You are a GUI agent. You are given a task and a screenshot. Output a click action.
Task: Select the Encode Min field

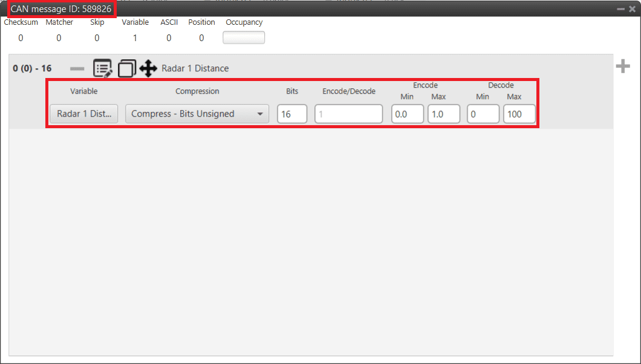[407, 114]
